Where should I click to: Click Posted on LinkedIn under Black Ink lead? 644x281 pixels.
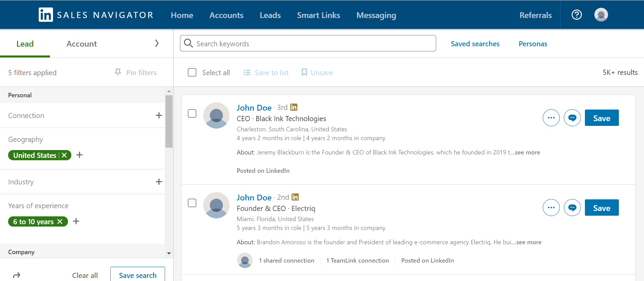point(263,170)
